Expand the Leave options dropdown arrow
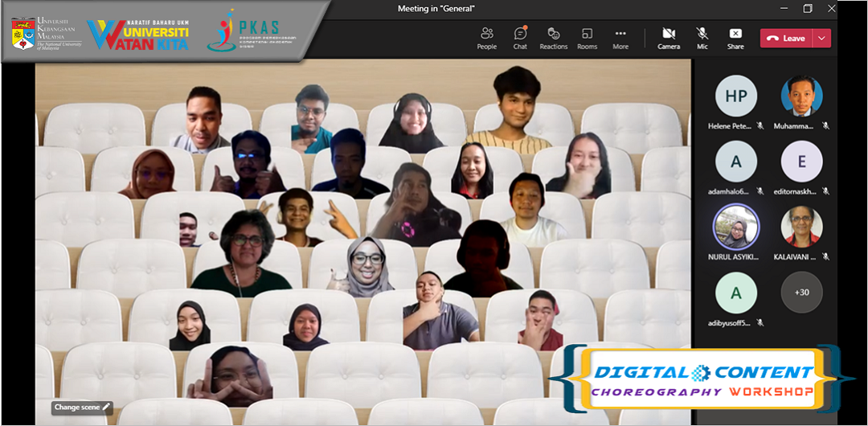 coord(821,38)
